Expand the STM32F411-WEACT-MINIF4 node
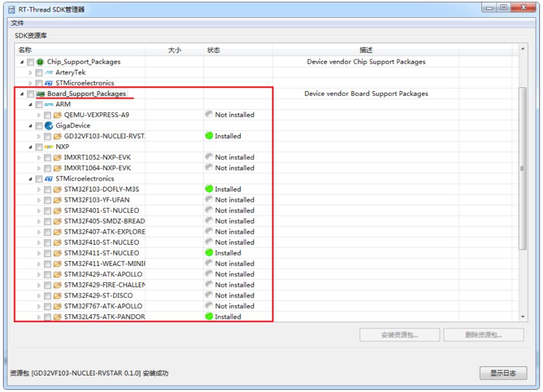543x392 pixels. [39, 264]
